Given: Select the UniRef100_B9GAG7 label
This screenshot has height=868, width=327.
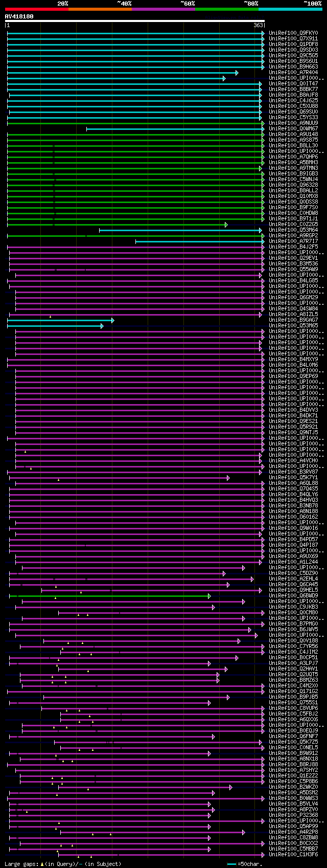Looking at the screenshot, I should 293,320.
